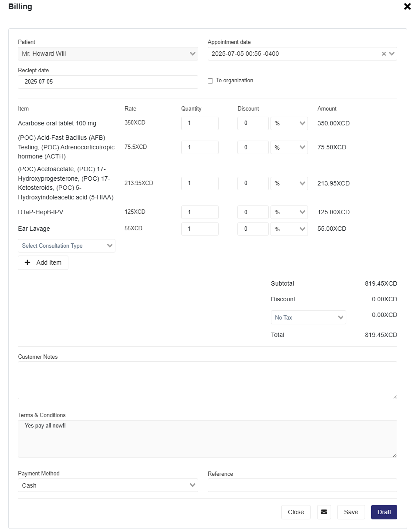The width and height of the screenshot is (416, 532).
Task: Close the Billing dialog with X icon
Action: coord(407,7)
